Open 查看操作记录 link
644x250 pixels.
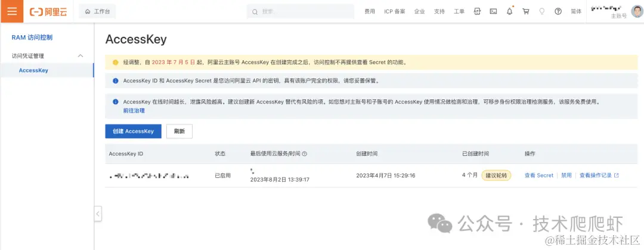click(x=596, y=176)
